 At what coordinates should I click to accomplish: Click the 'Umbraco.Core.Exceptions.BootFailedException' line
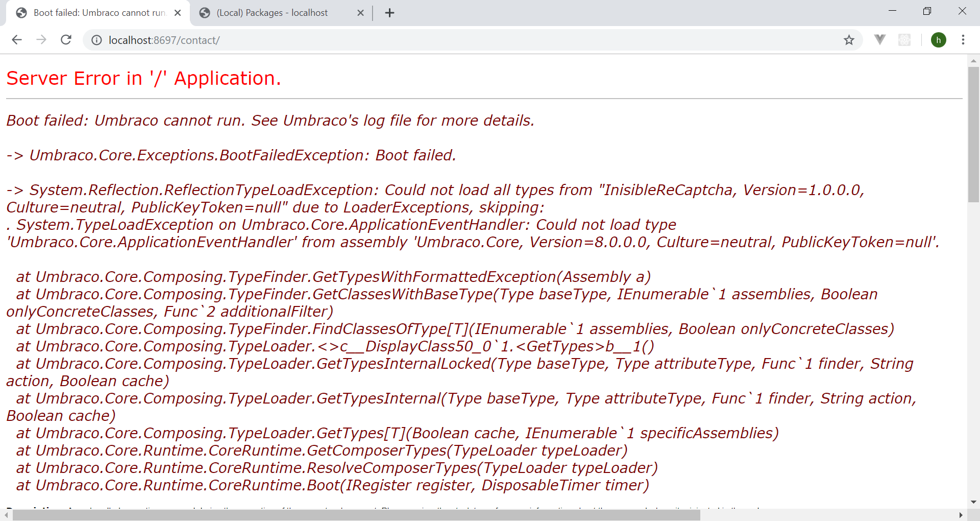coord(231,155)
